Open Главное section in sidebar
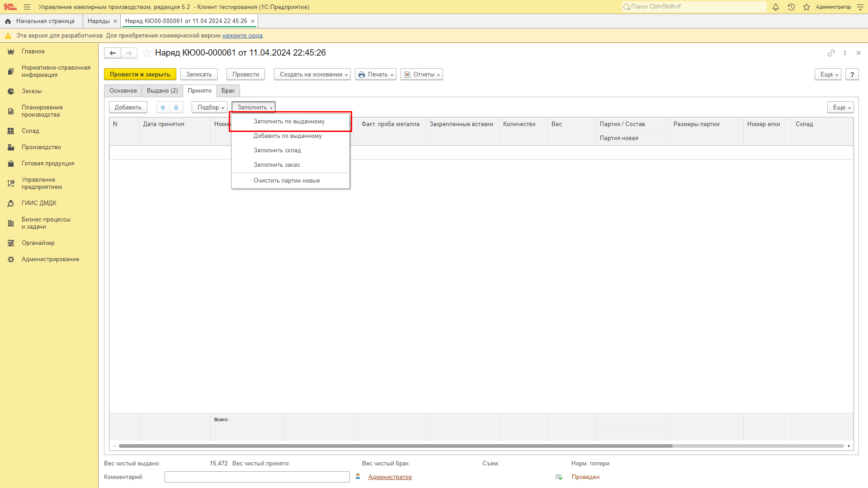This screenshot has width=868, height=488. pos(33,52)
